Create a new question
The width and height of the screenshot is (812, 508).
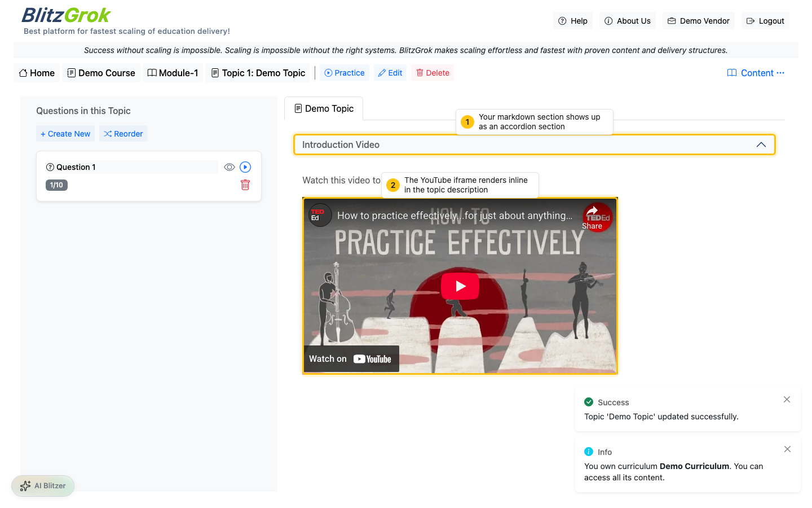click(x=65, y=133)
